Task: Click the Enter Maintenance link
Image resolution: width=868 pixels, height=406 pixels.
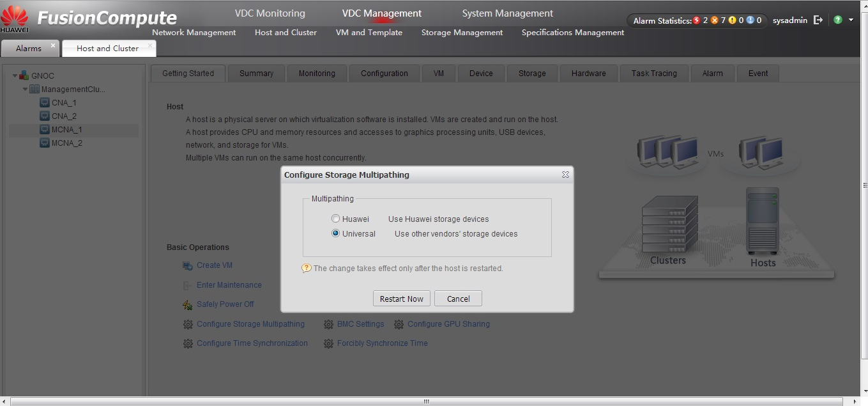Action: click(x=229, y=285)
